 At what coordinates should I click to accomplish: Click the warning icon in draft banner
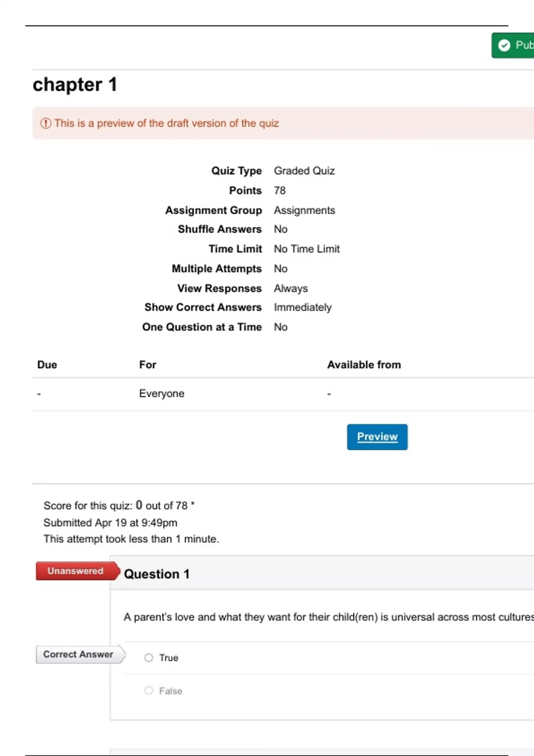pos(46,123)
